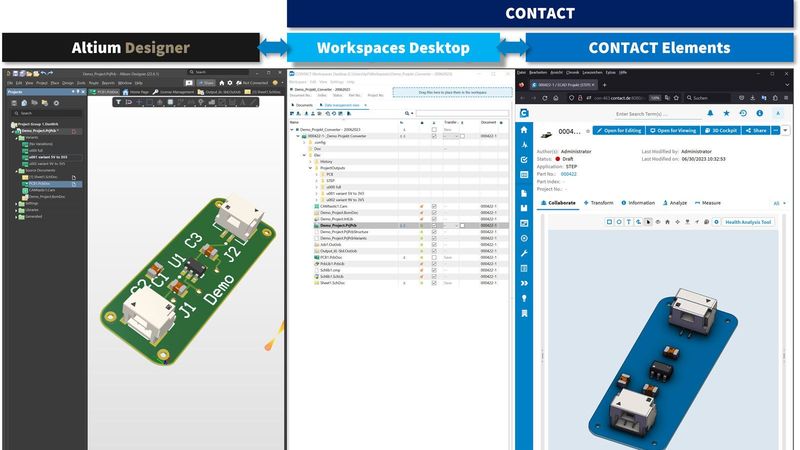Switch to the Transform tab
The height and width of the screenshot is (450, 800).
(598, 203)
